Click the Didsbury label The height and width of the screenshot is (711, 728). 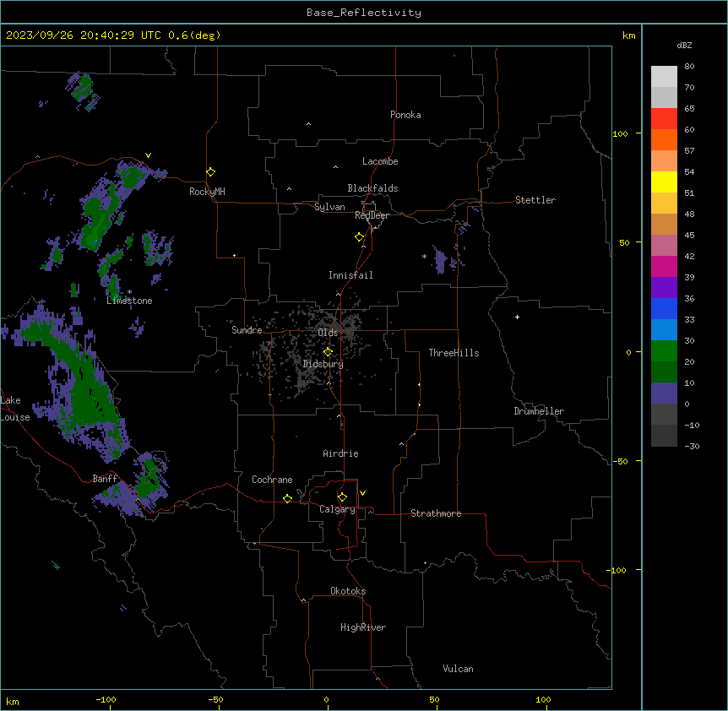(x=323, y=364)
